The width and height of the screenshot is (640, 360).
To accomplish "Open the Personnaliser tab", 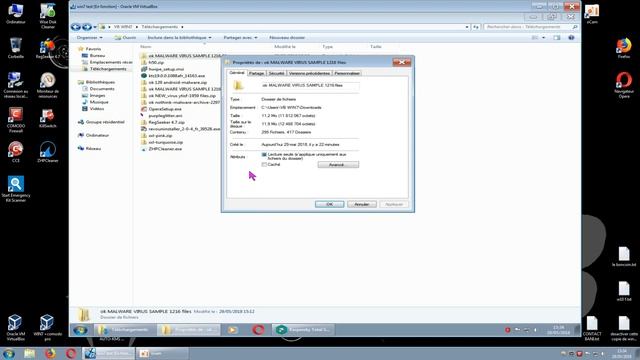I will [x=347, y=73].
